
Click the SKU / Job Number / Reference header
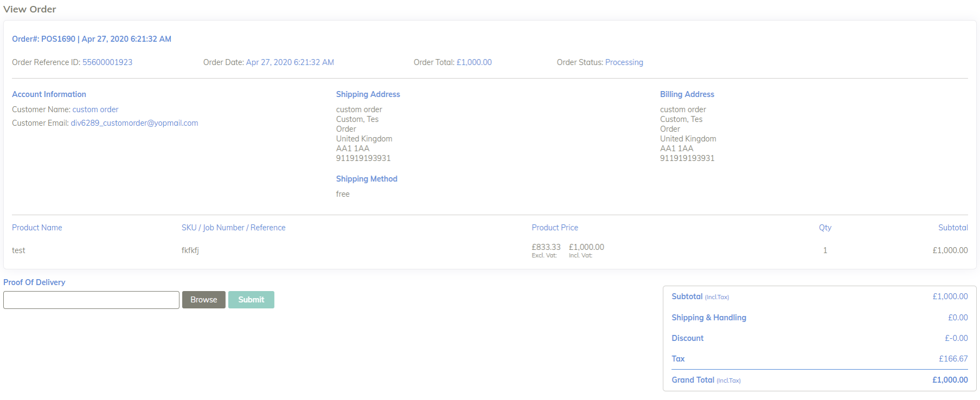(x=233, y=228)
